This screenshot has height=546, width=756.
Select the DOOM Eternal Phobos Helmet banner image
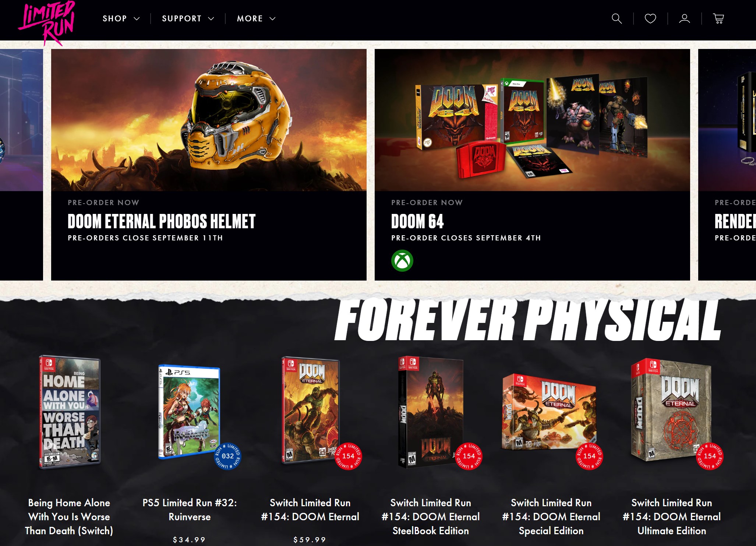209,120
